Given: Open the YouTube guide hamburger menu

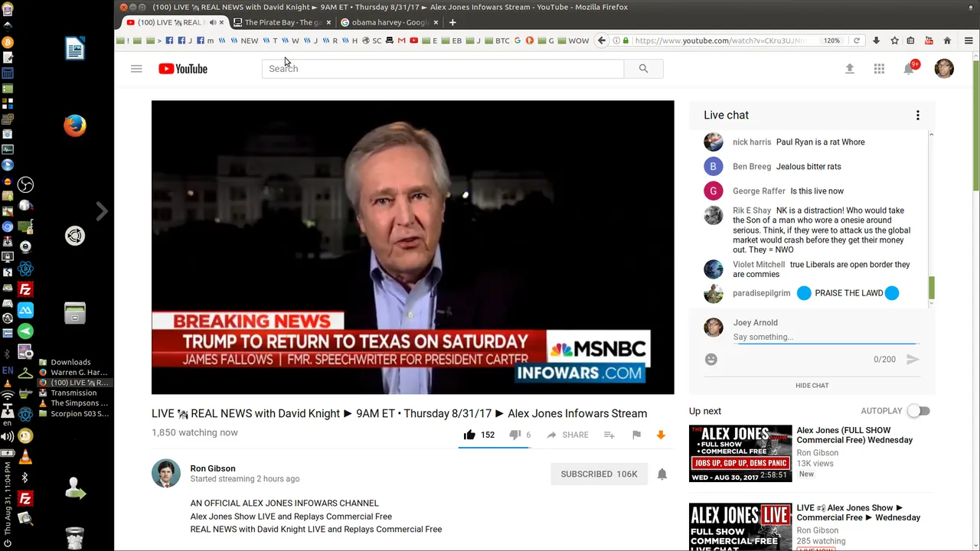Looking at the screenshot, I should click(136, 69).
